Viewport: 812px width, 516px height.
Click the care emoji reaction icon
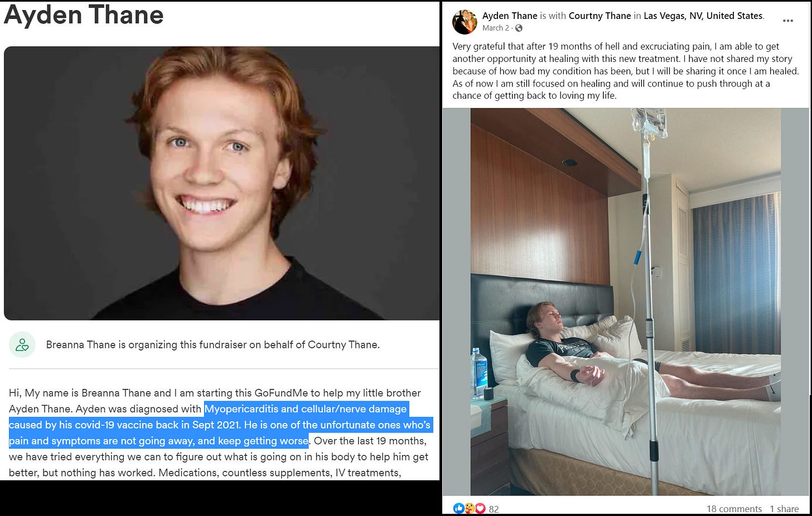470,508
